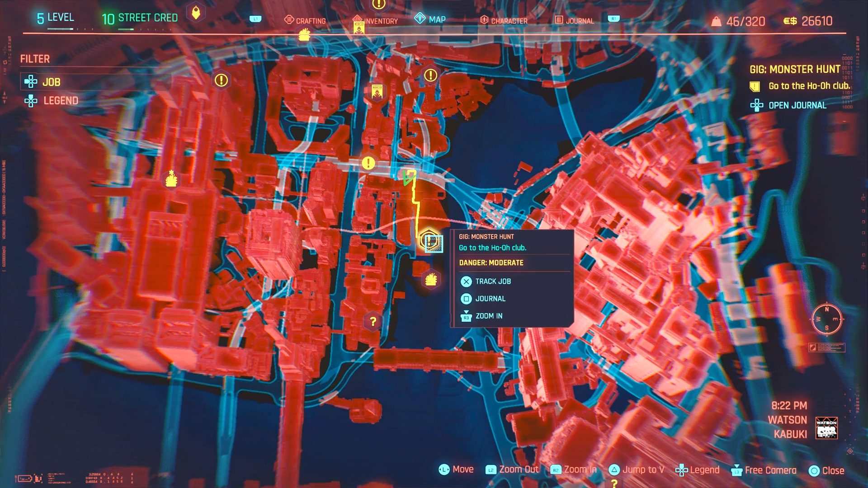This screenshot has width=868, height=488.
Task: Click the R1 next-tab button
Action: pyautogui.click(x=613, y=19)
